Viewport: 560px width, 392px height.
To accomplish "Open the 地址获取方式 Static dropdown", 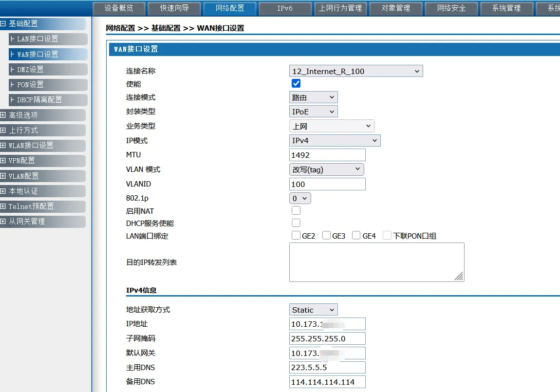I will point(313,310).
